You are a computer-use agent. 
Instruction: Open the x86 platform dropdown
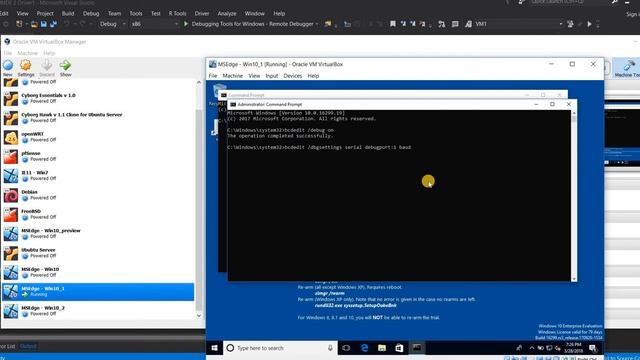155,24
